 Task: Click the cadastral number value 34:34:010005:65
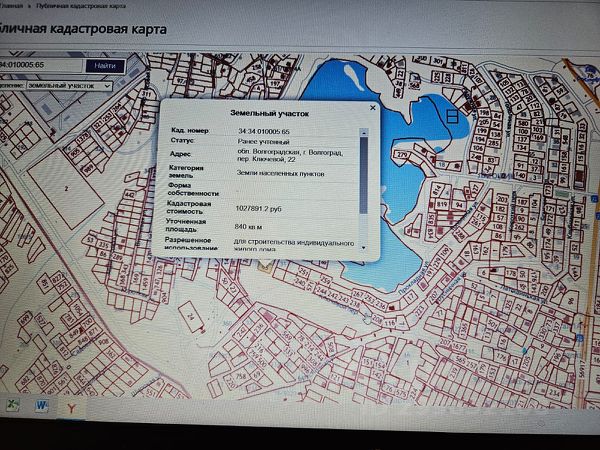[264, 132]
